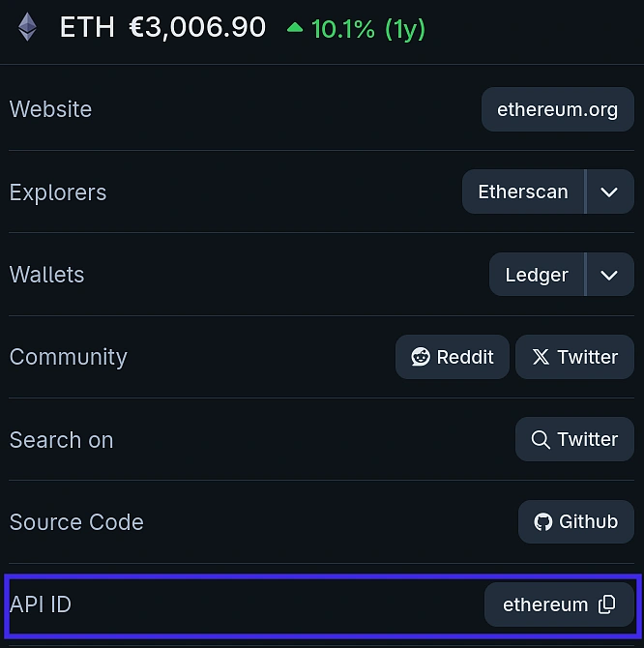Viewport: 644px width, 648px height.
Task: Click the Ethereum diamond logo
Action: [27, 27]
